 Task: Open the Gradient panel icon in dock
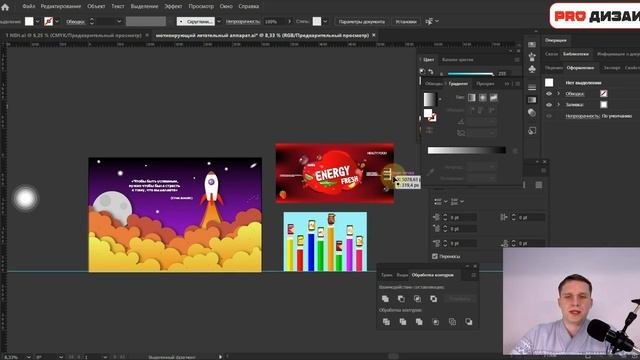pos(532,100)
